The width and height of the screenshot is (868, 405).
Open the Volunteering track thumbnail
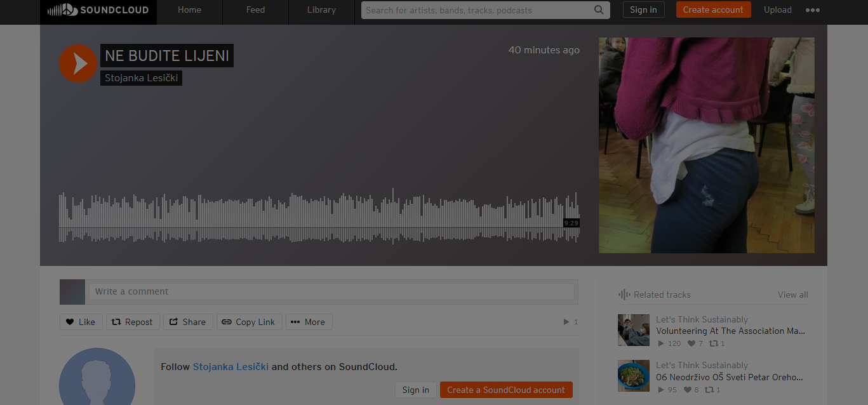[x=634, y=330]
